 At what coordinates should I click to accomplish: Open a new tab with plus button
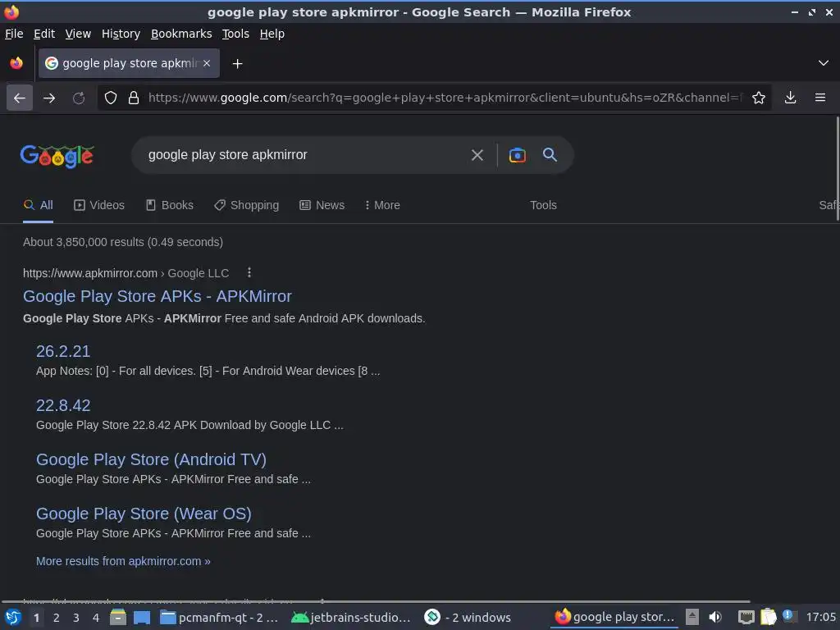coord(237,63)
